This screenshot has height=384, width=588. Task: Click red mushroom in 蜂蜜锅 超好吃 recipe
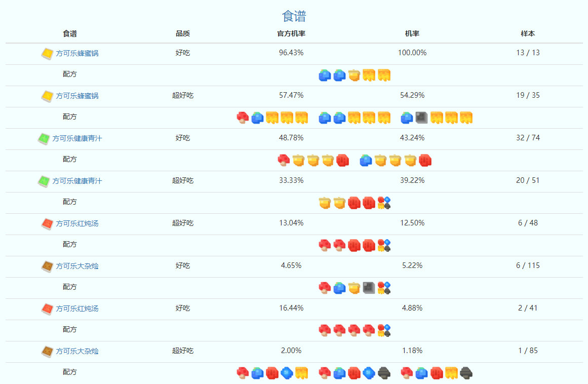[x=243, y=118]
